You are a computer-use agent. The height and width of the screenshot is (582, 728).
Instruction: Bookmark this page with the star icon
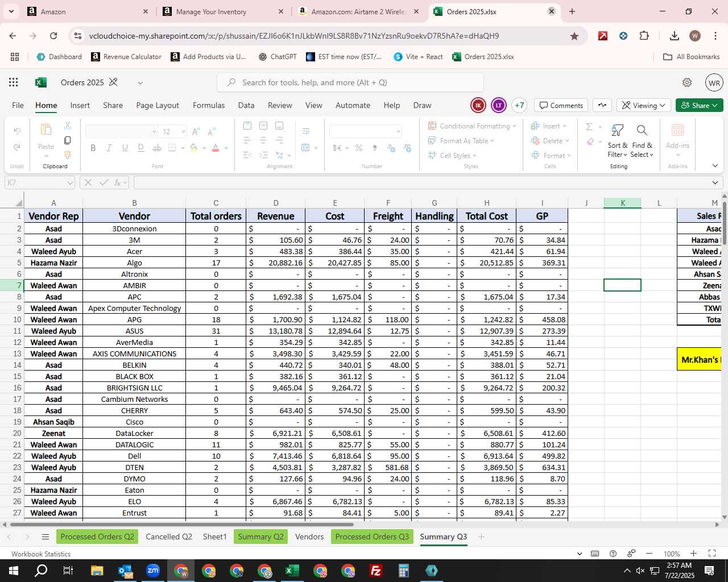click(x=574, y=36)
